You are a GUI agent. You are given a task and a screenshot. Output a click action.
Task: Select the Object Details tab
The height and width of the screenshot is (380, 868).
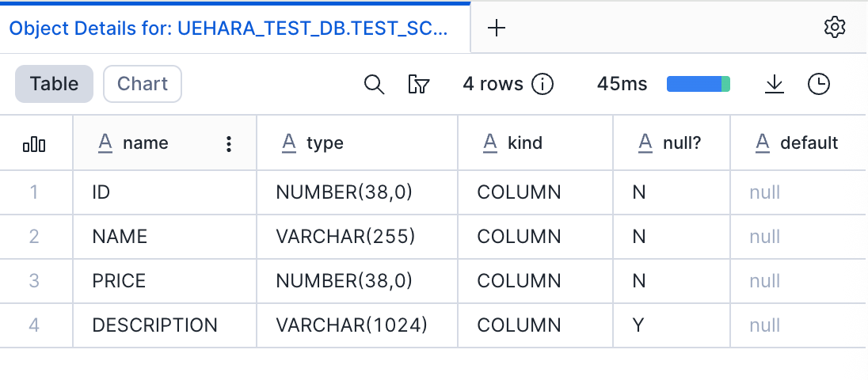(229, 28)
